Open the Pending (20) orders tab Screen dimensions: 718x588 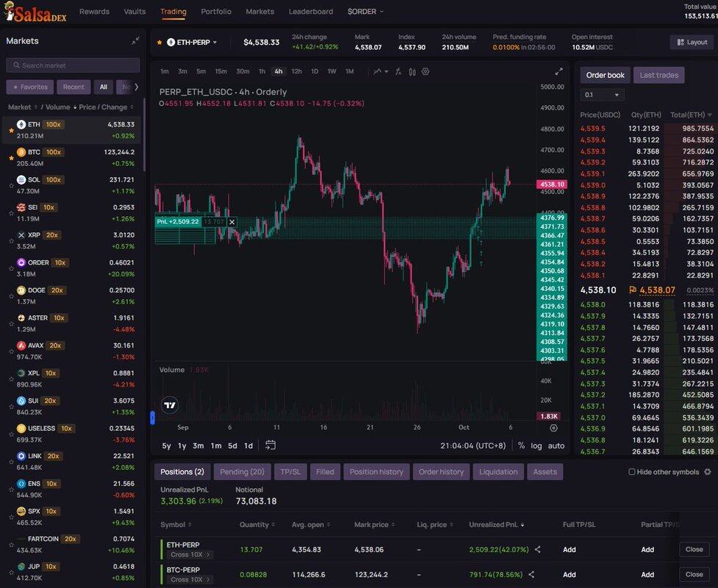click(243, 472)
